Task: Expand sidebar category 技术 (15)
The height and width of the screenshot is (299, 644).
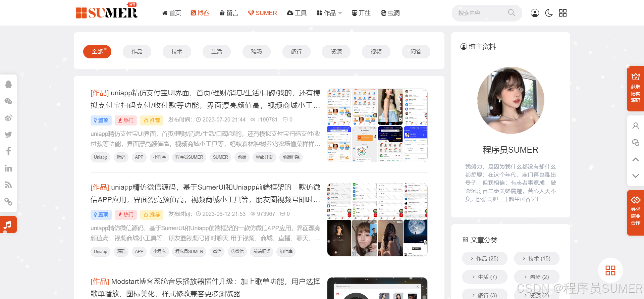Action: pos(537,258)
